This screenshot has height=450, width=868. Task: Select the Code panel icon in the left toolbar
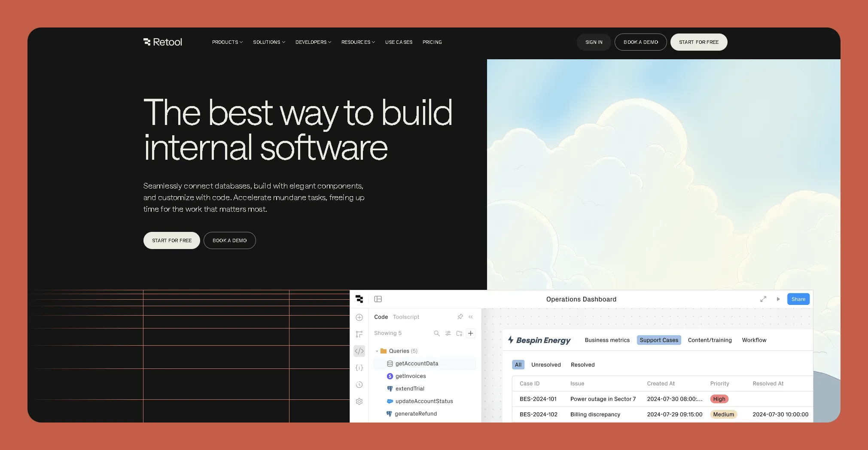pyautogui.click(x=359, y=351)
